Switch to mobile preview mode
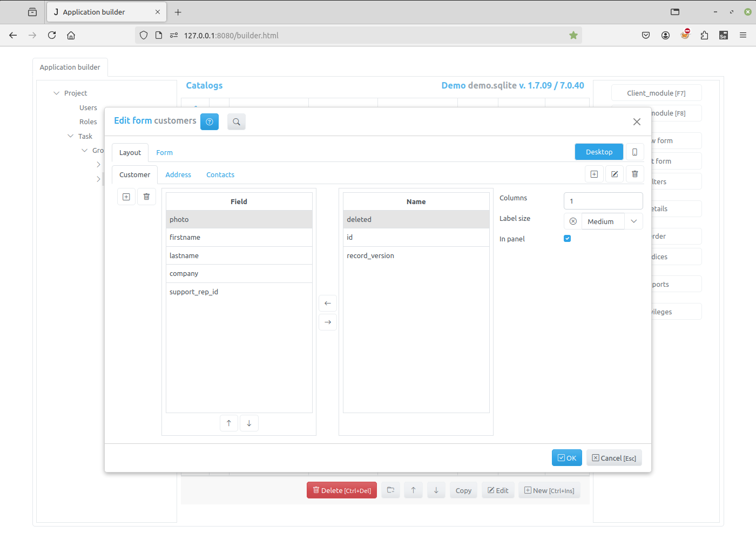Viewport: 756px width, 533px height. click(634, 152)
